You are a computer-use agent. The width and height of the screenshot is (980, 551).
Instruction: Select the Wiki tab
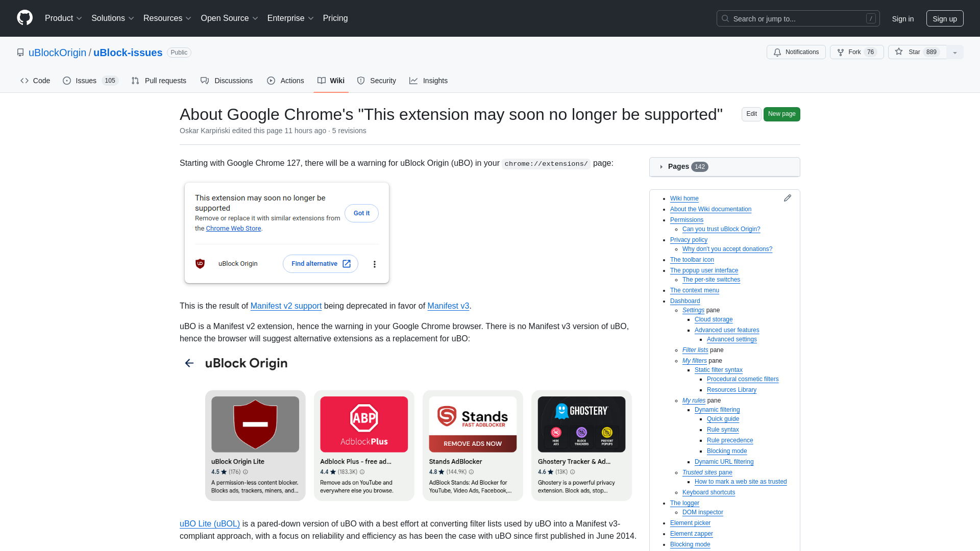click(x=331, y=81)
